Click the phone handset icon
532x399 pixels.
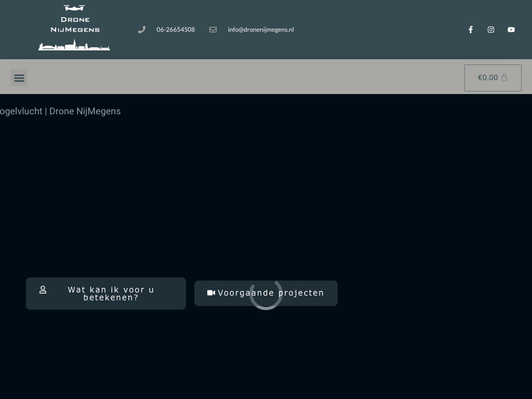point(142,30)
